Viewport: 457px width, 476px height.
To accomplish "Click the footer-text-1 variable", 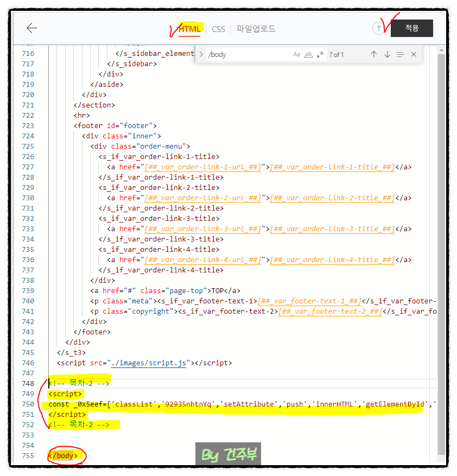I will click(309, 301).
